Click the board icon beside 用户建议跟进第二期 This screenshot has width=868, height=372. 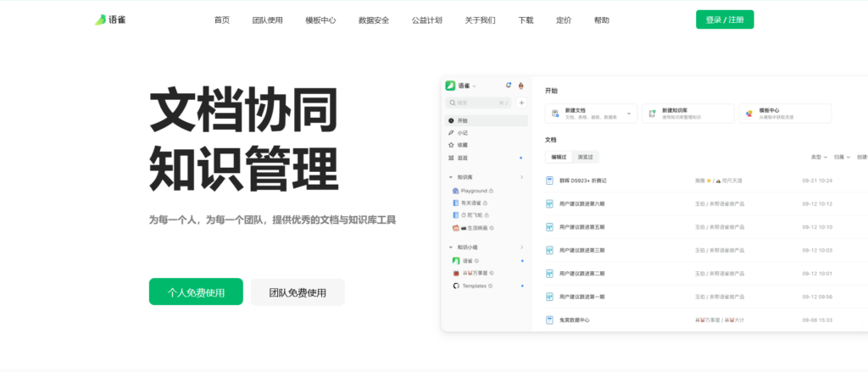coord(549,274)
